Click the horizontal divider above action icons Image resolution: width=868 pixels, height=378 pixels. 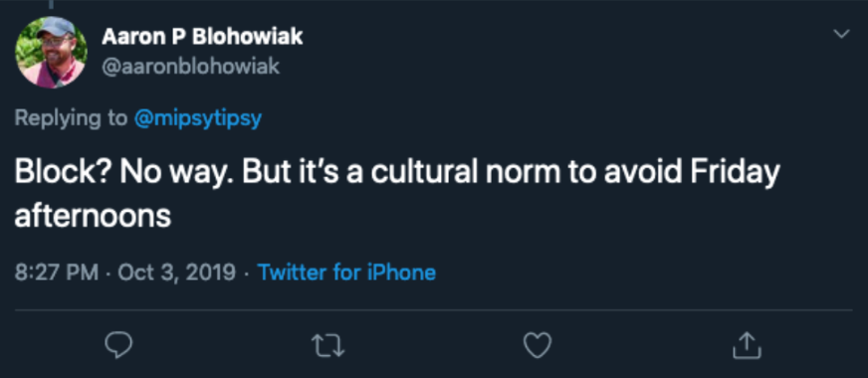(433, 310)
